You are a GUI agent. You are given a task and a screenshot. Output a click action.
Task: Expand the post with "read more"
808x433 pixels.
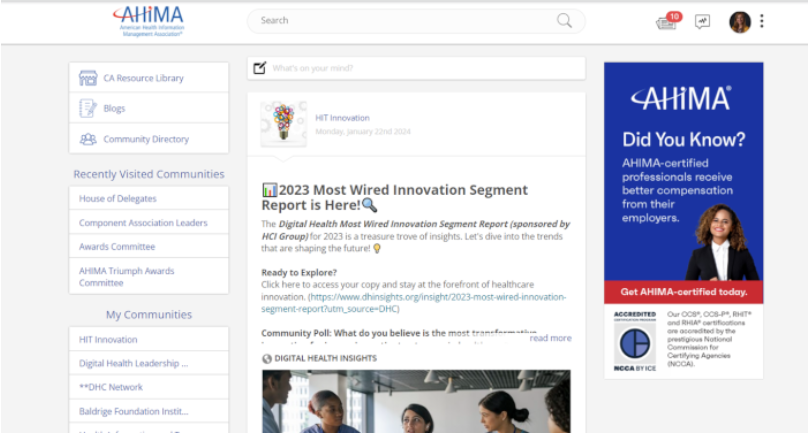550,338
